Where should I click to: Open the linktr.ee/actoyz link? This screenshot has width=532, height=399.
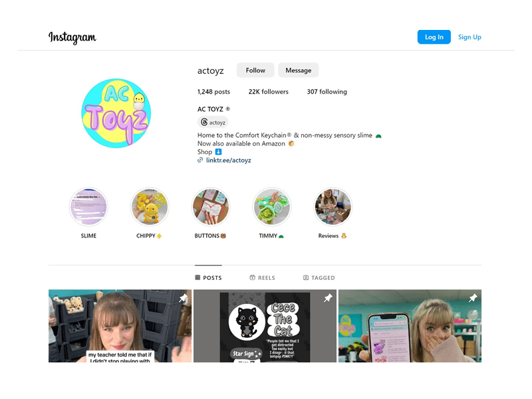pyautogui.click(x=228, y=160)
